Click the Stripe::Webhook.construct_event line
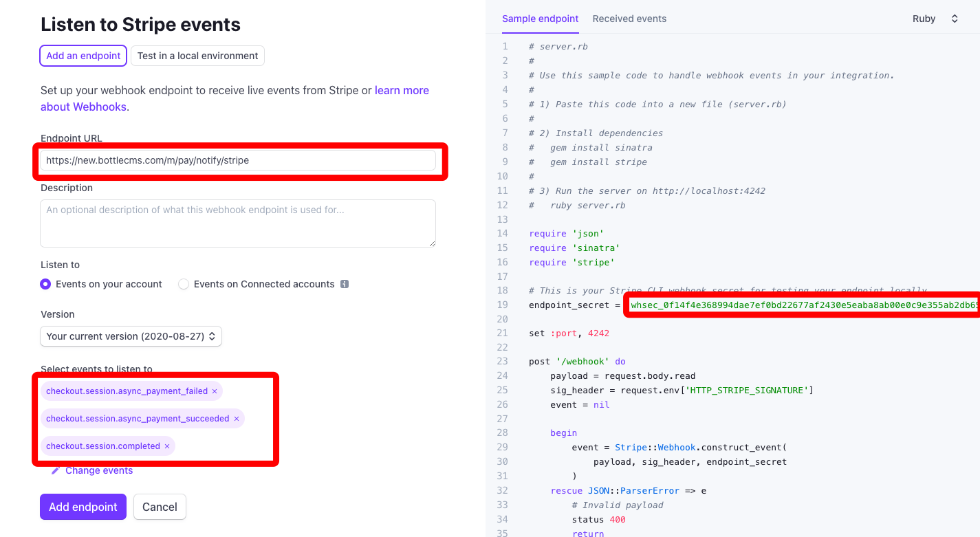The height and width of the screenshot is (537, 980). coord(679,447)
